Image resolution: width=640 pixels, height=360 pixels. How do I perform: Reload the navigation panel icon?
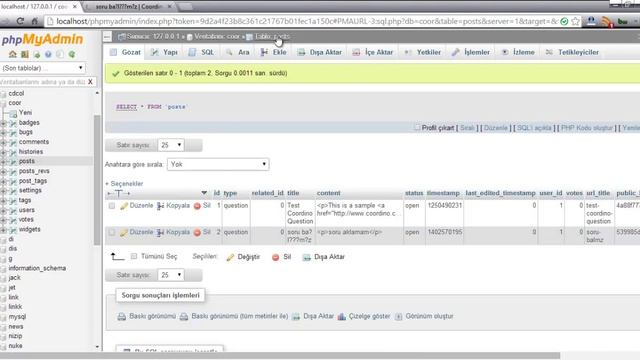[x=72, y=54]
